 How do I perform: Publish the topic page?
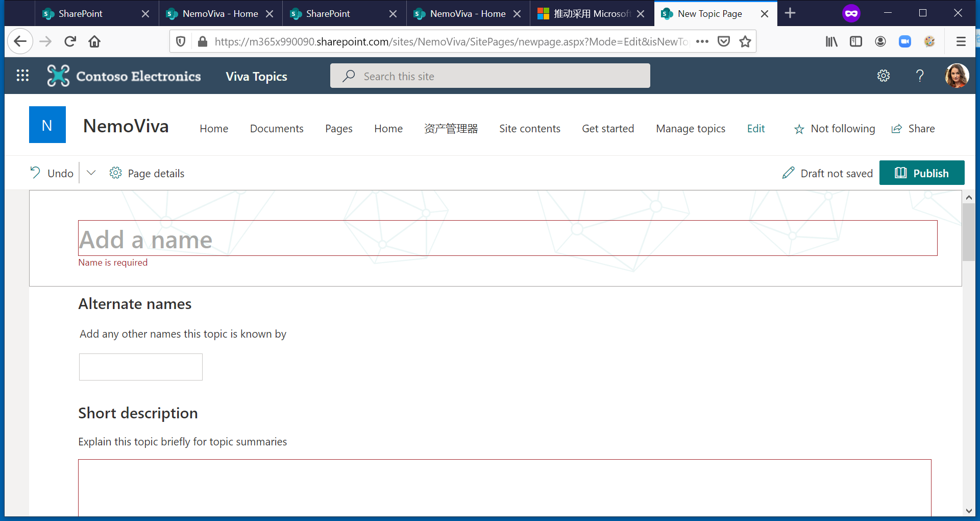[922, 173]
